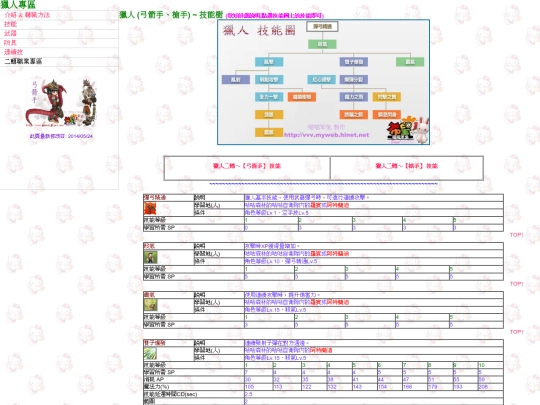Click the red 彈弓精通 skill icon in table

pos(150,209)
